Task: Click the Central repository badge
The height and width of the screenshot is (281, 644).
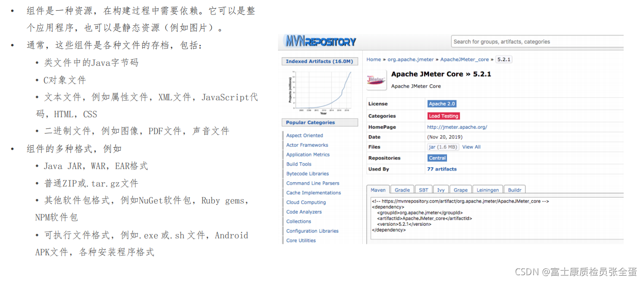Action: 437,158
